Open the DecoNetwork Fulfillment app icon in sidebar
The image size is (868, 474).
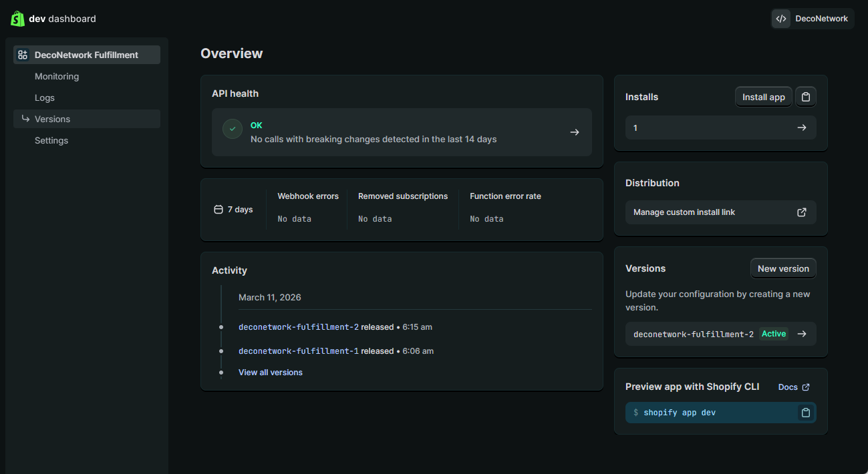23,55
